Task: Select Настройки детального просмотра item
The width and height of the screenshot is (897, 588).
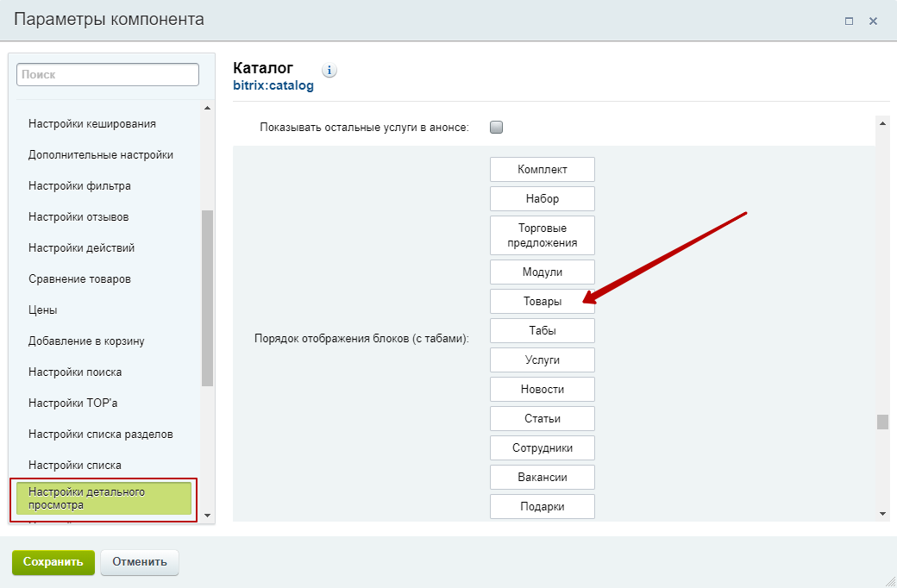Action: pos(103,498)
